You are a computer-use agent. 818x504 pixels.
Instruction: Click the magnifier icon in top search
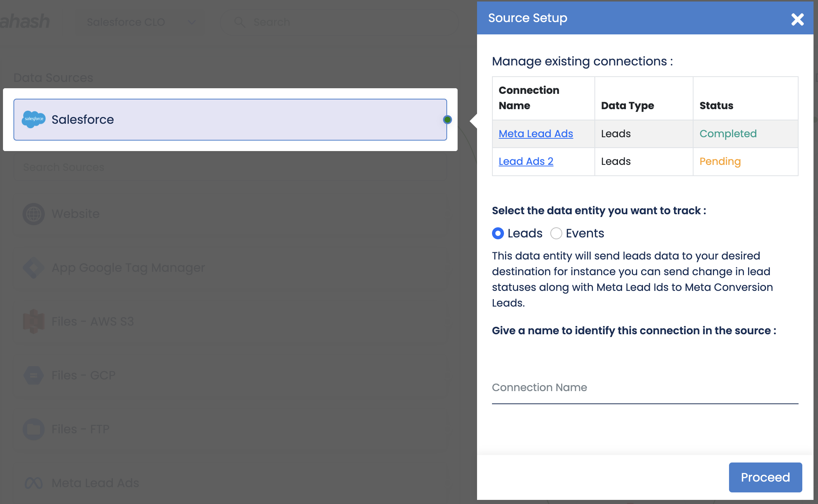point(239,22)
